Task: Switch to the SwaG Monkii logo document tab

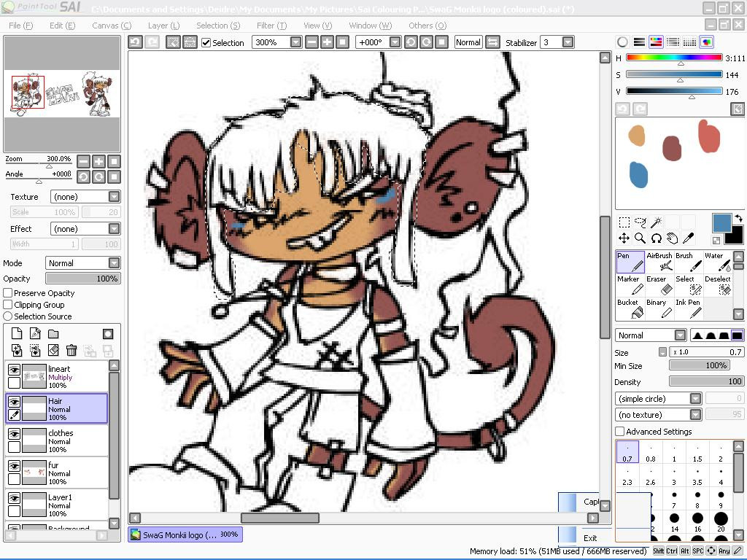Action: coord(185,534)
